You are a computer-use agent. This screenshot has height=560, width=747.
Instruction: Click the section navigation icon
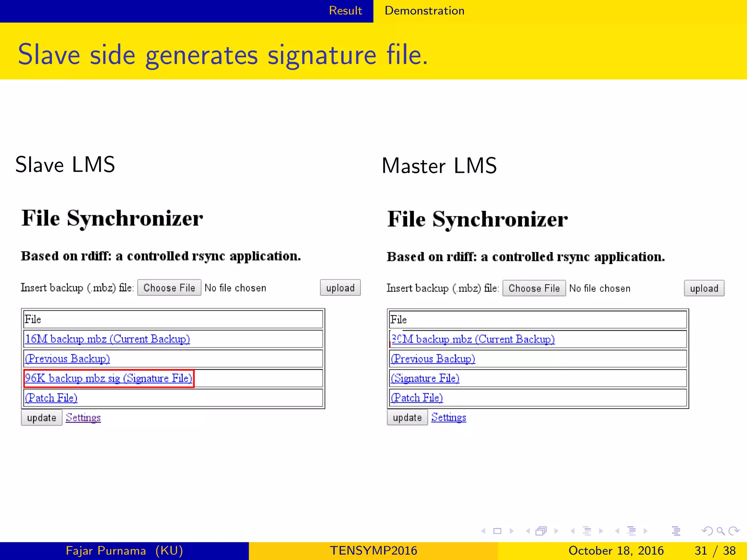[x=631, y=531]
